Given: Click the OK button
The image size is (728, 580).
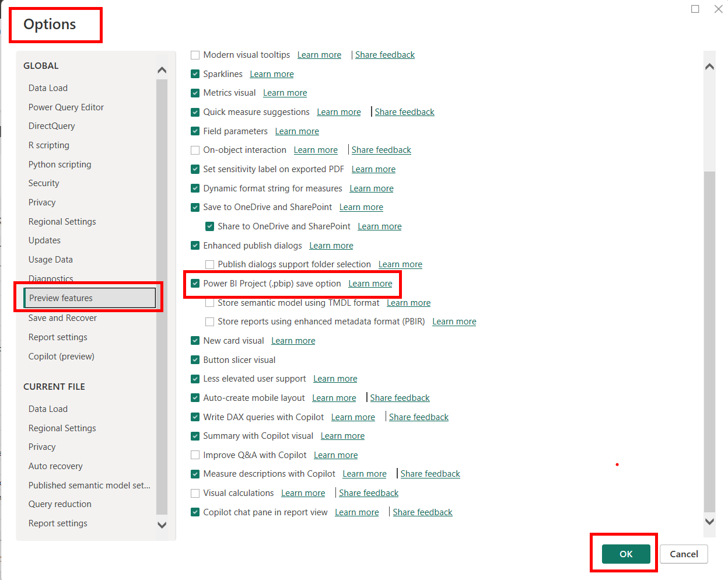Looking at the screenshot, I should click(626, 554).
